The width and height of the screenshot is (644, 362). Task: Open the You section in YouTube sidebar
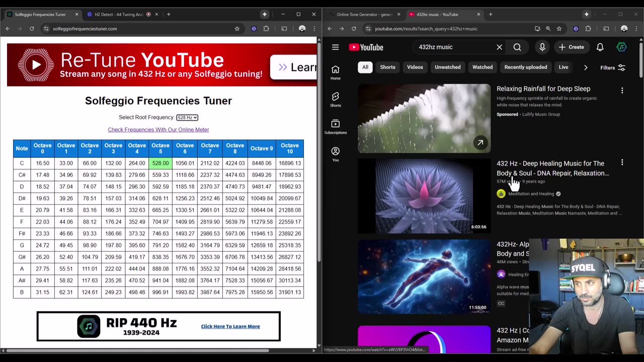tap(336, 154)
